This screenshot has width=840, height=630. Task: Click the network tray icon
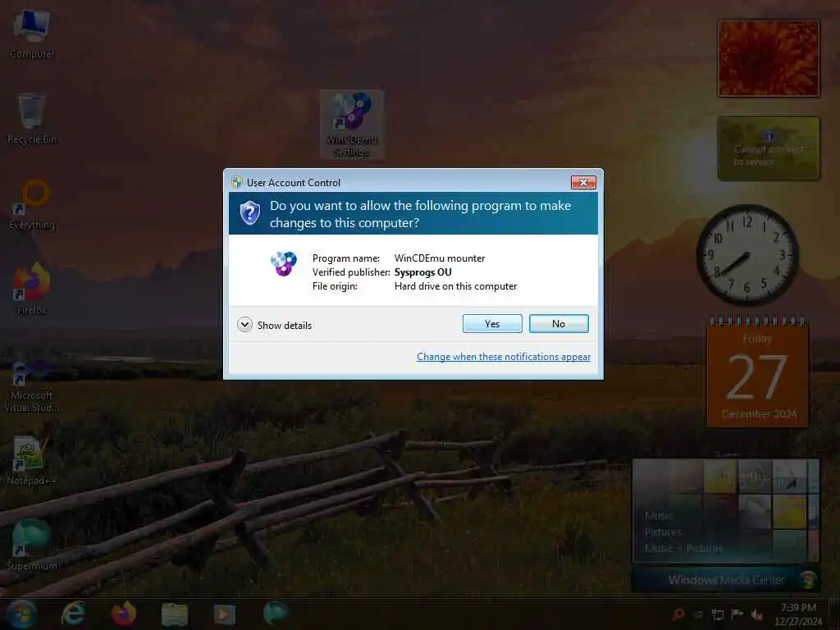(717, 614)
